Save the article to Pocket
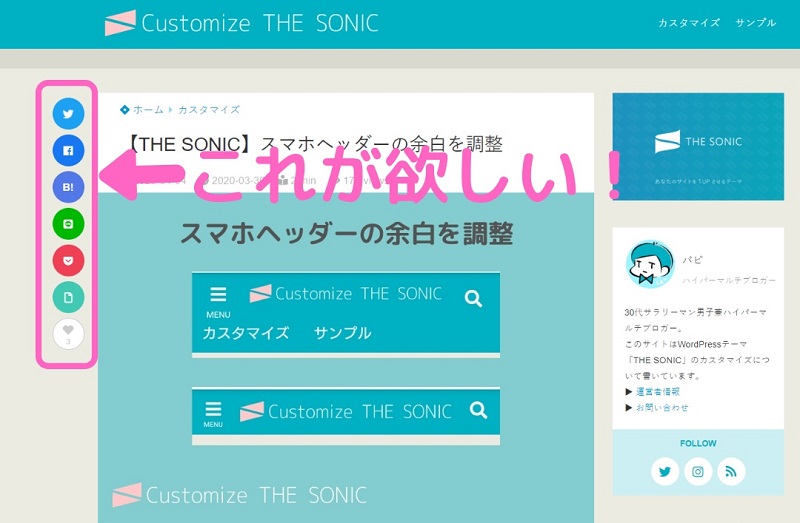This screenshot has width=800, height=523. [x=68, y=260]
